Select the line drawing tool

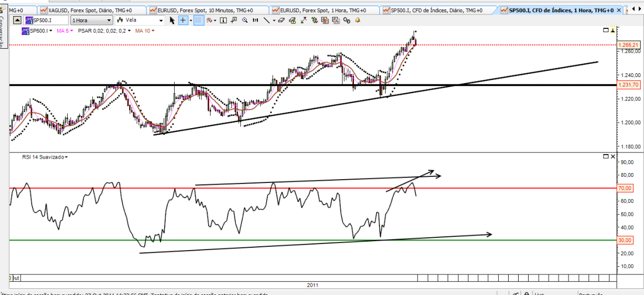(x=267, y=20)
